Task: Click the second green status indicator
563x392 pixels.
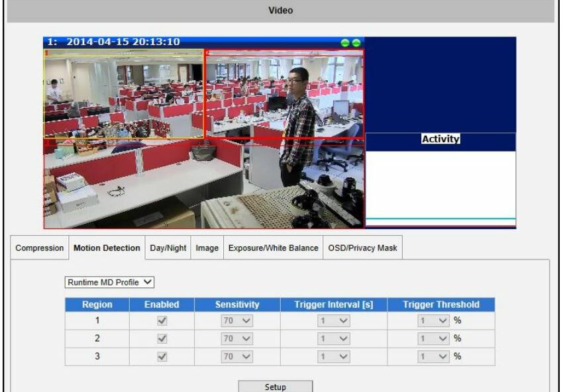Action: click(x=356, y=43)
